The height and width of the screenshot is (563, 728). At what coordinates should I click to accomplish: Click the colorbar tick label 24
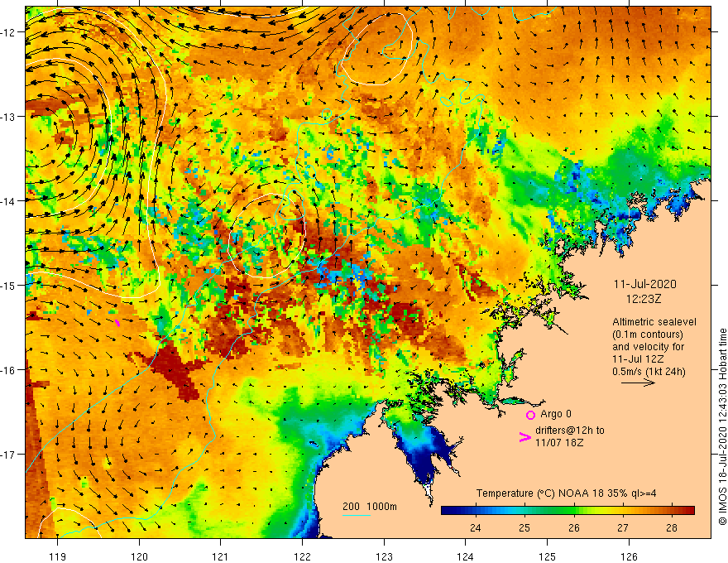[475, 527]
